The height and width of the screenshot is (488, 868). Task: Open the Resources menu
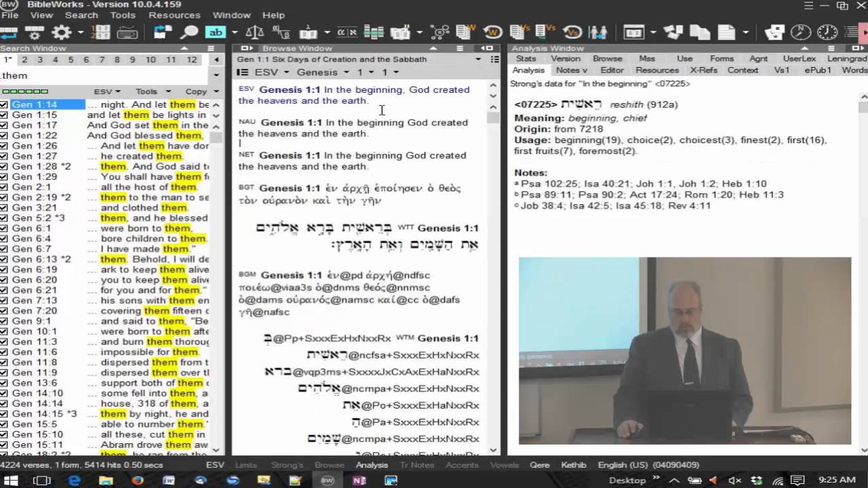(x=174, y=15)
